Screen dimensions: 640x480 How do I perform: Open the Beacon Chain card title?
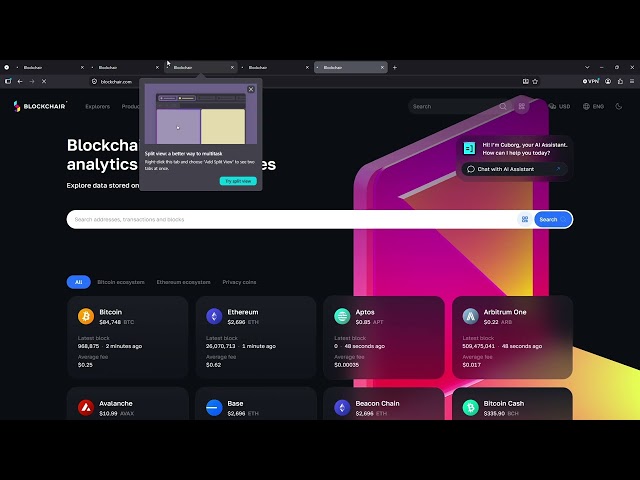click(x=378, y=403)
